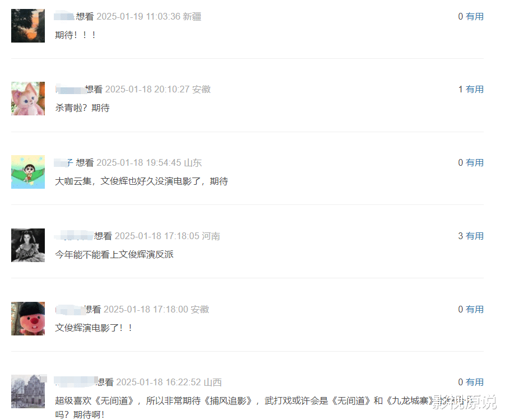Open the blurred username of Henan commenter
This screenshot has width=505, height=420.
click(74, 236)
